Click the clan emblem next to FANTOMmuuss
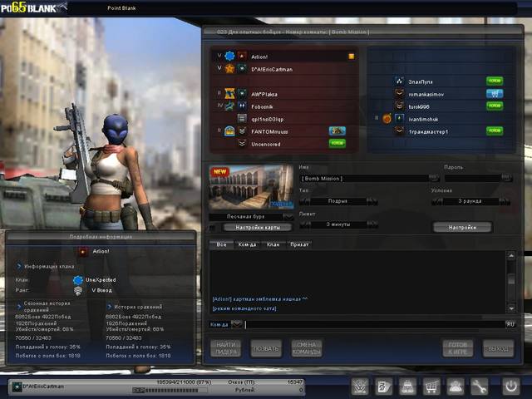532x399 pixels. pos(229,131)
